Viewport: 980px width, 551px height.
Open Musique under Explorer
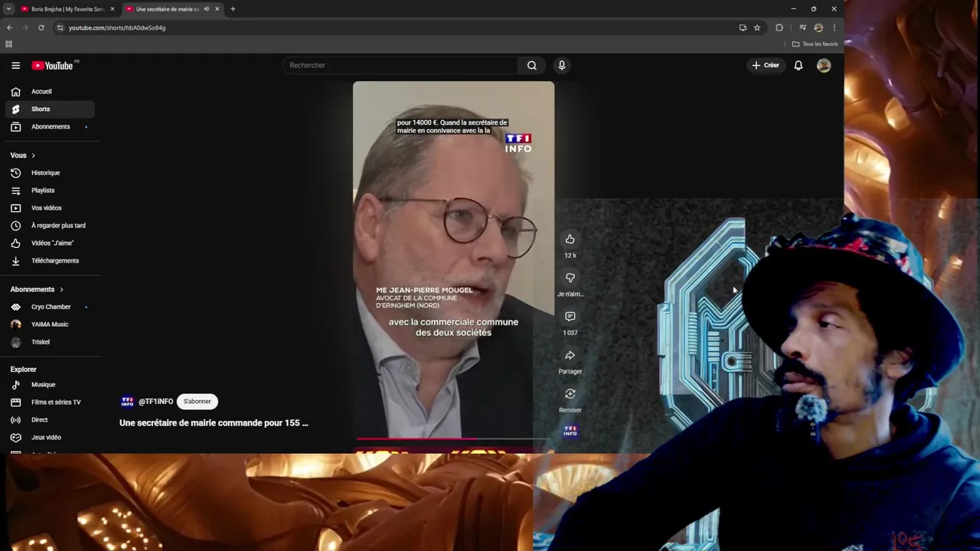pyautogui.click(x=50, y=385)
